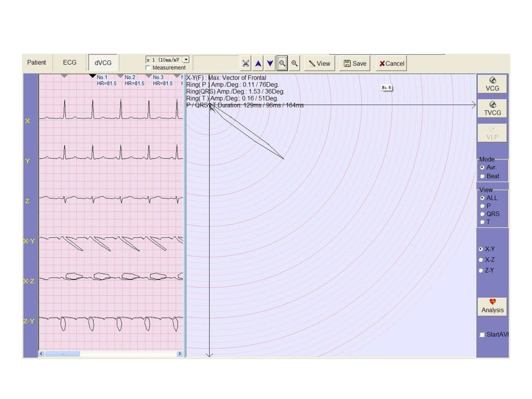Click the yellow X lead label
The width and height of the screenshot is (532, 399).
click(x=27, y=121)
